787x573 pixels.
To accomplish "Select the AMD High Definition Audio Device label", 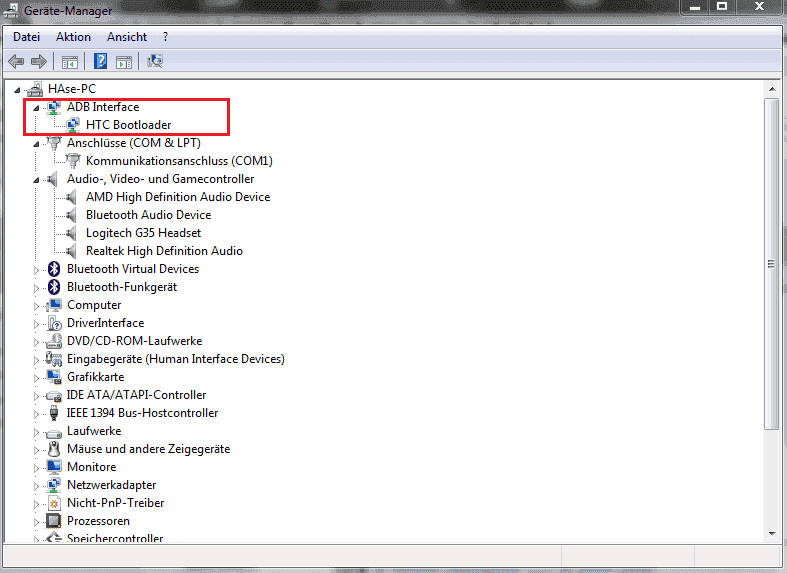I will [178, 197].
